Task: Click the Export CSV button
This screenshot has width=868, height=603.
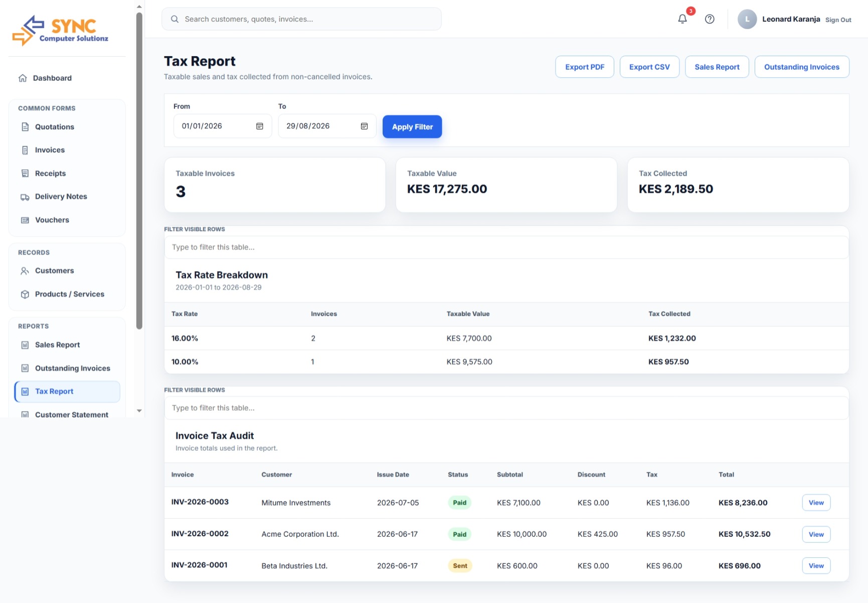Action: point(649,67)
